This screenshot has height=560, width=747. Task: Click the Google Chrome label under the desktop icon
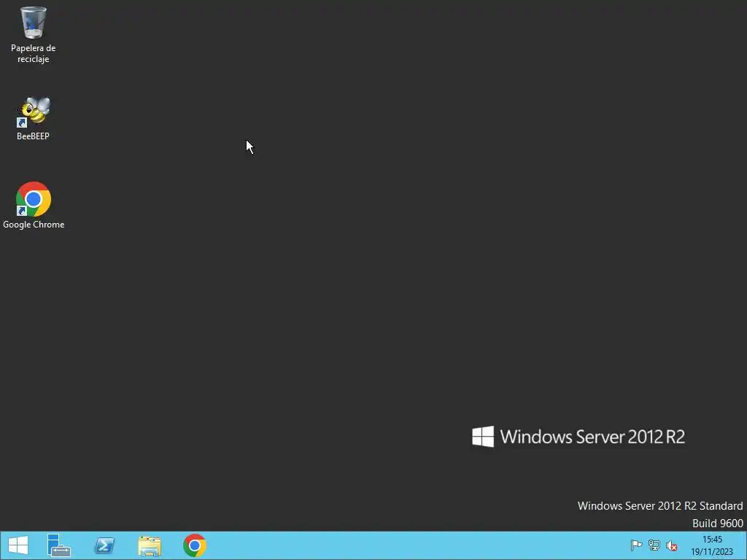coord(34,225)
